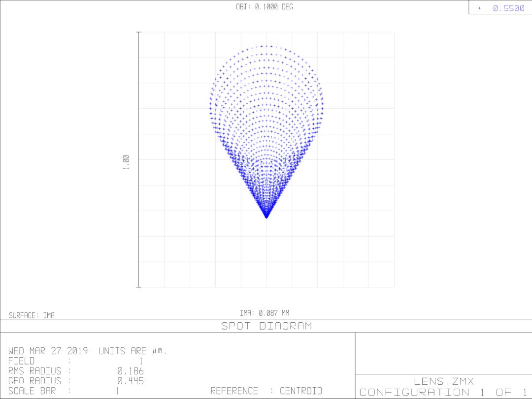Click the blue plus marker in the wavelength legend
Screen dimensions: 532x399
click(479, 8)
